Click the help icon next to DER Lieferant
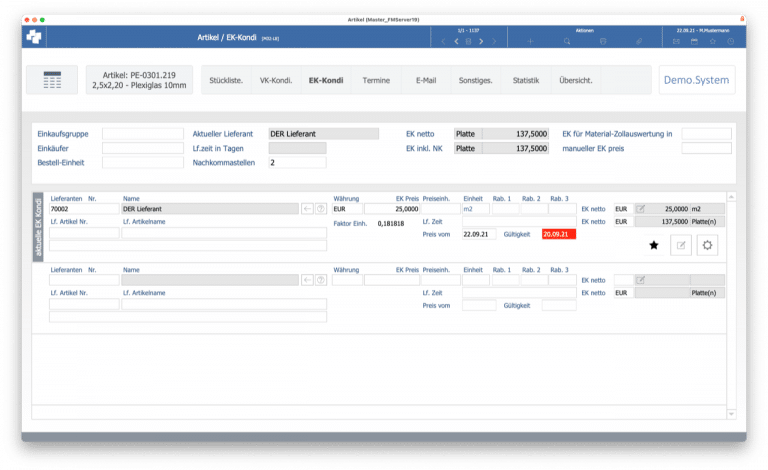The image size is (768, 470). (322, 209)
